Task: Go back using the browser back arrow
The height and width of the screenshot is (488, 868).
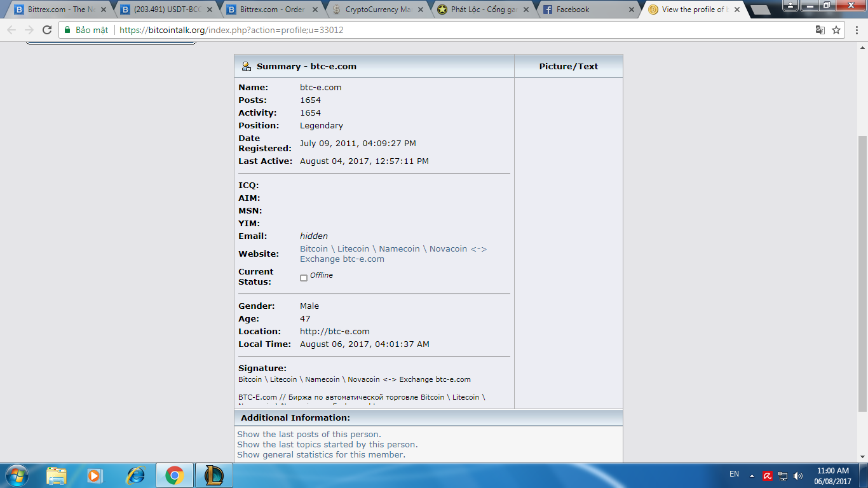Action: [11, 30]
